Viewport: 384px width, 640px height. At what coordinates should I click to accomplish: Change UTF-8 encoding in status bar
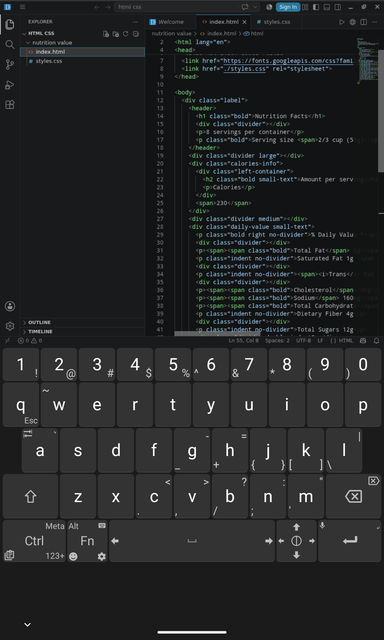[303, 340]
